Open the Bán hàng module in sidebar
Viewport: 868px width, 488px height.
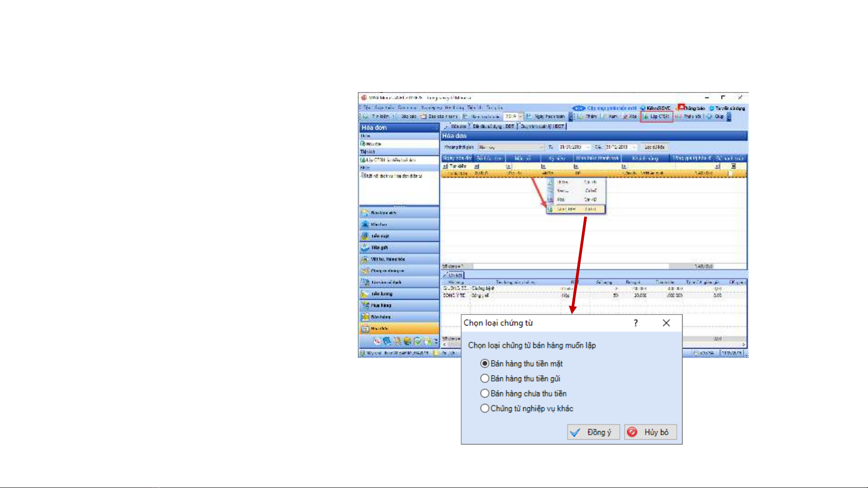point(380,317)
